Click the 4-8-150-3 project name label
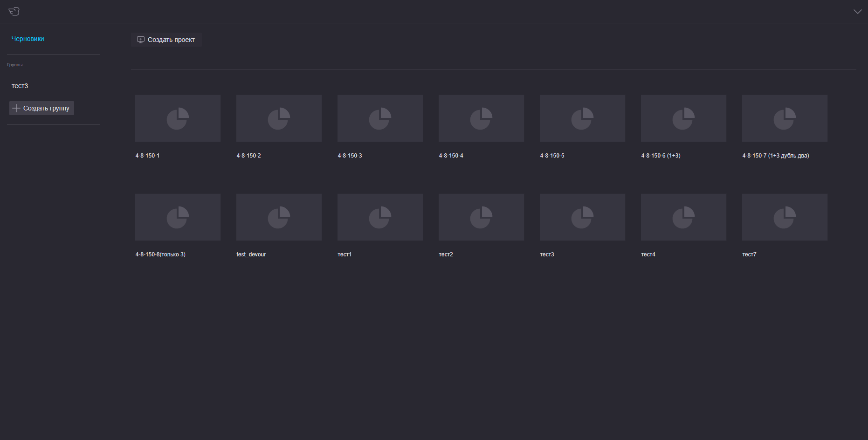Image resolution: width=868 pixels, height=440 pixels. coord(350,156)
